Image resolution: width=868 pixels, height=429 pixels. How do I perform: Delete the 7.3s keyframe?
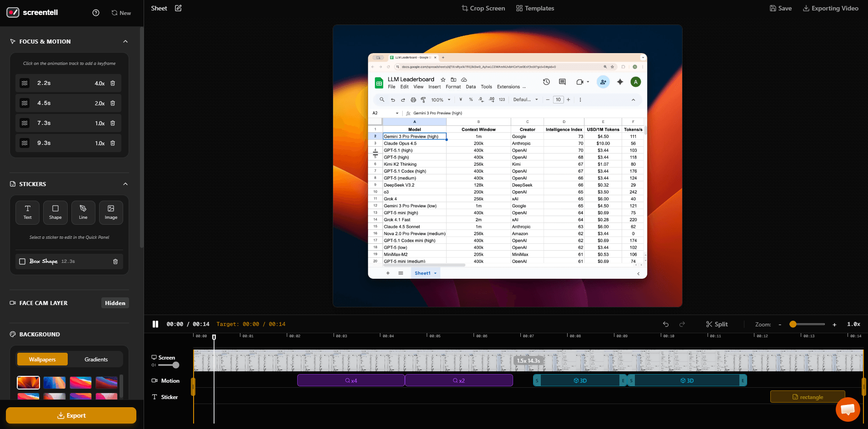pyautogui.click(x=113, y=123)
